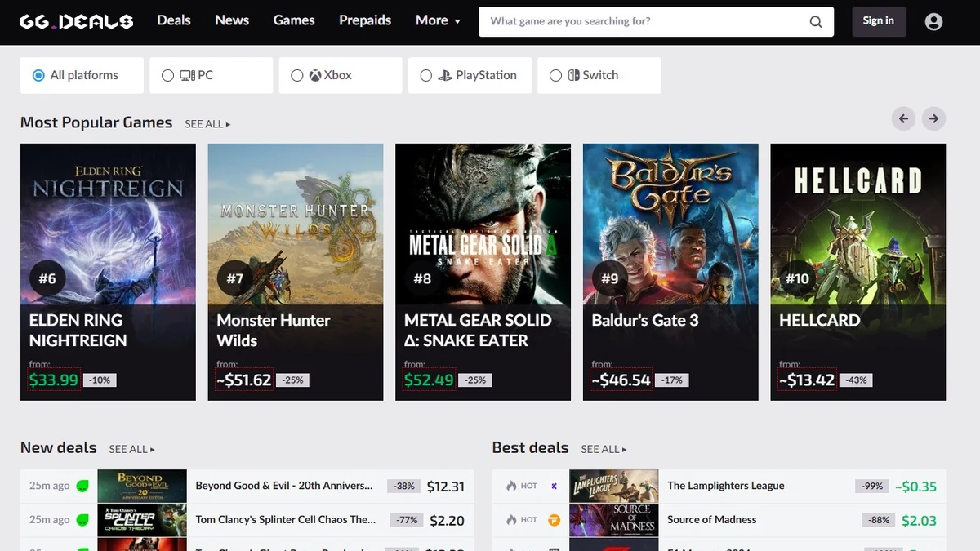Click the flame HOT icon for Source of Madness
This screenshot has height=551, width=980.
click(x=511, y=520)
